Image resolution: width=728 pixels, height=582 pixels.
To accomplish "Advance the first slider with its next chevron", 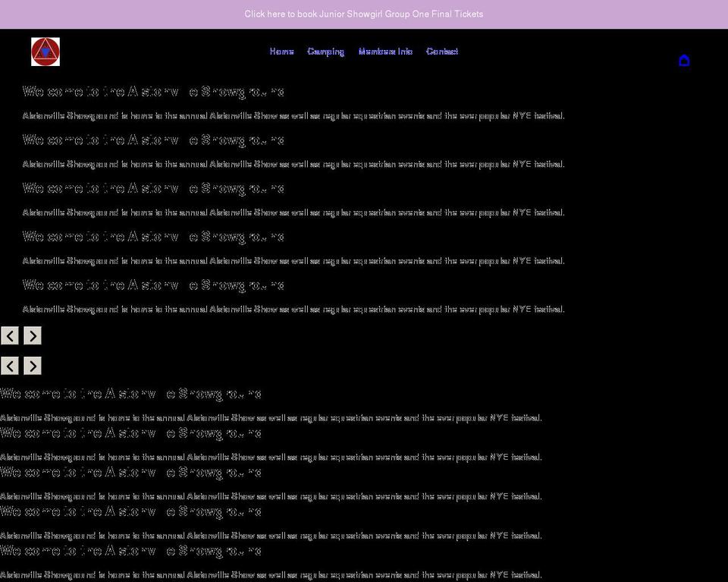I will click(x=32, y=335).
